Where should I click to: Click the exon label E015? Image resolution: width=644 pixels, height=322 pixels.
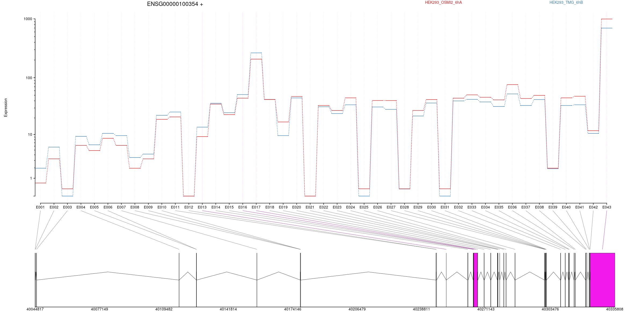coord(229,207)
